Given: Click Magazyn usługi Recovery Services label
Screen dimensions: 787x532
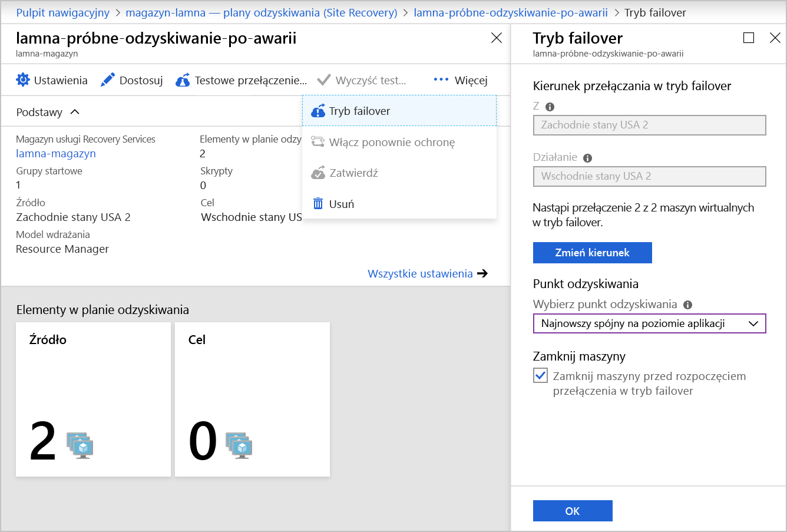Looking at the screenshot, I should click(85, 139).
